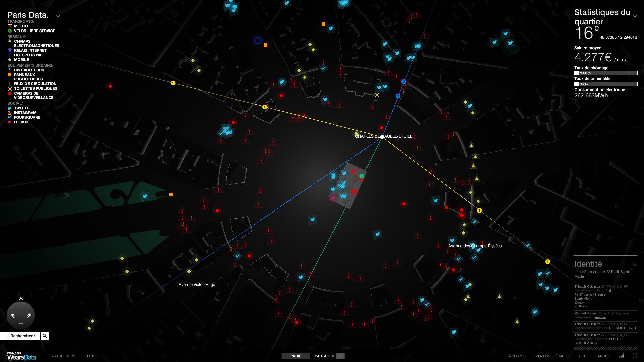
Task: Collapse the Identité panel arrow
Action: [635, 264]
